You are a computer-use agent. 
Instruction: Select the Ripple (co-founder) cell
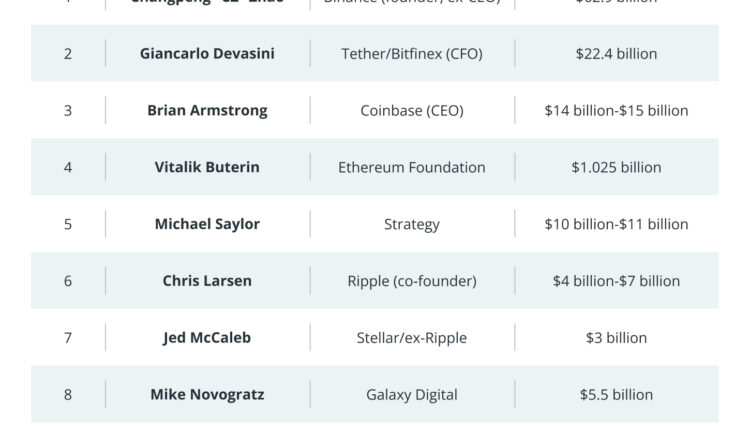(412, 281)
